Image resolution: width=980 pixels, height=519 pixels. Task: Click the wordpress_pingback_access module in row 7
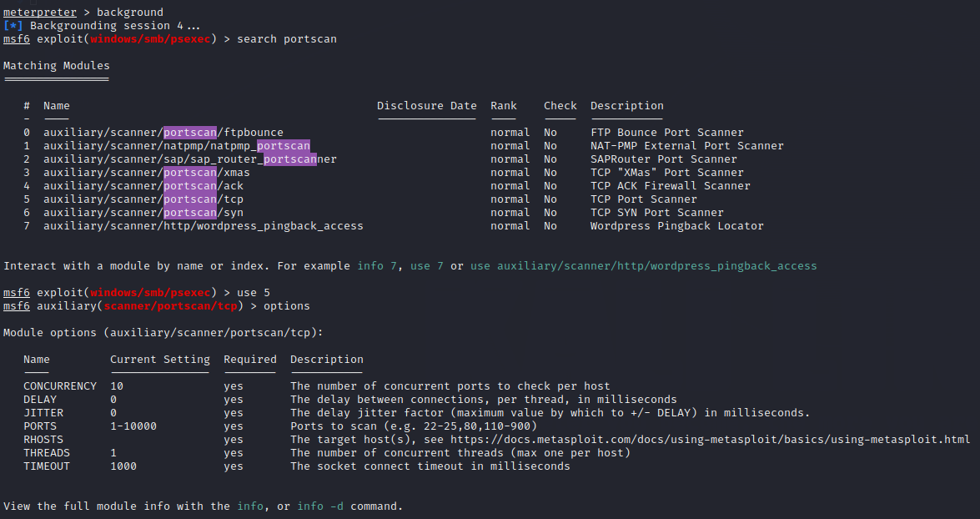pyautogui.click(x=203, y=226)
